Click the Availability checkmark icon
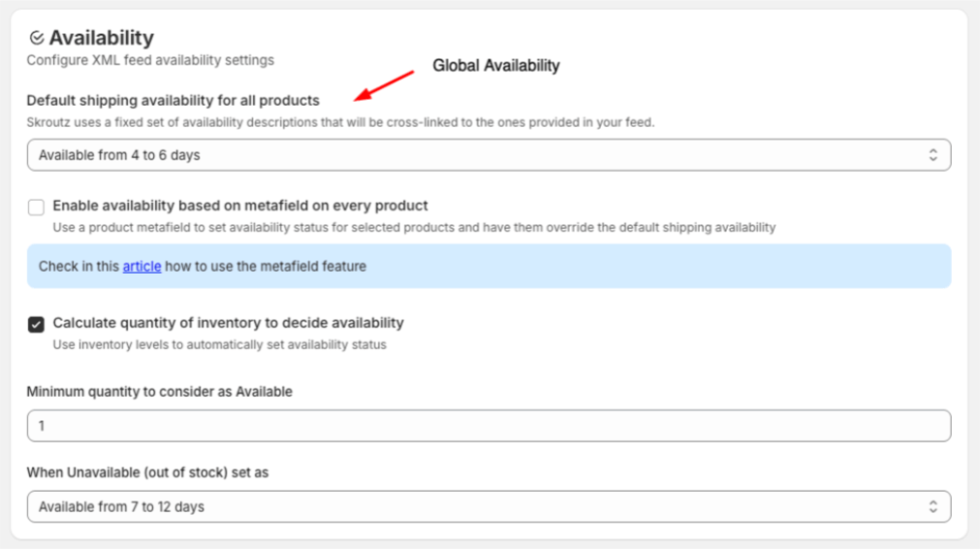The height and width of the screenshot is (549, 980). pyautogui.click(x=37, y=38)
